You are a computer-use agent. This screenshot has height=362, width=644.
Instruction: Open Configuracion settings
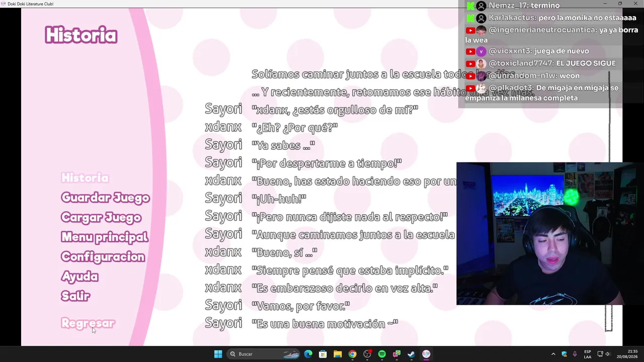(x=103, y=257)
